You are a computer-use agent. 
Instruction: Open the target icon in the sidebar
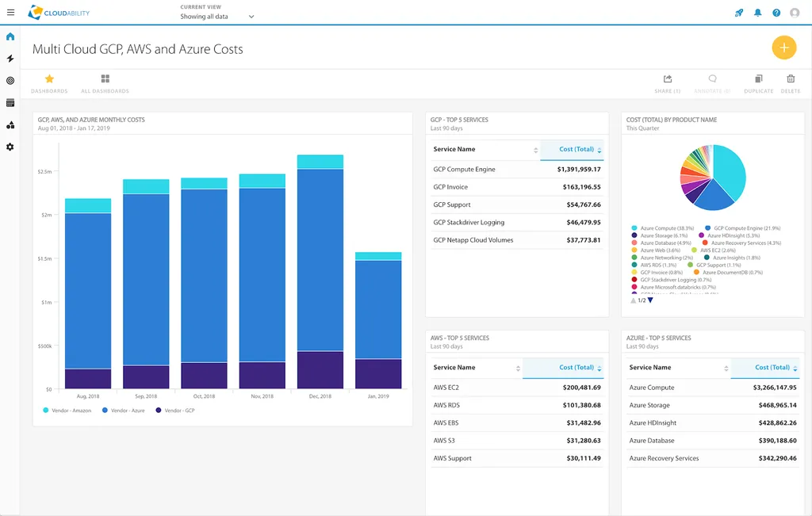[x=10, y=81]
